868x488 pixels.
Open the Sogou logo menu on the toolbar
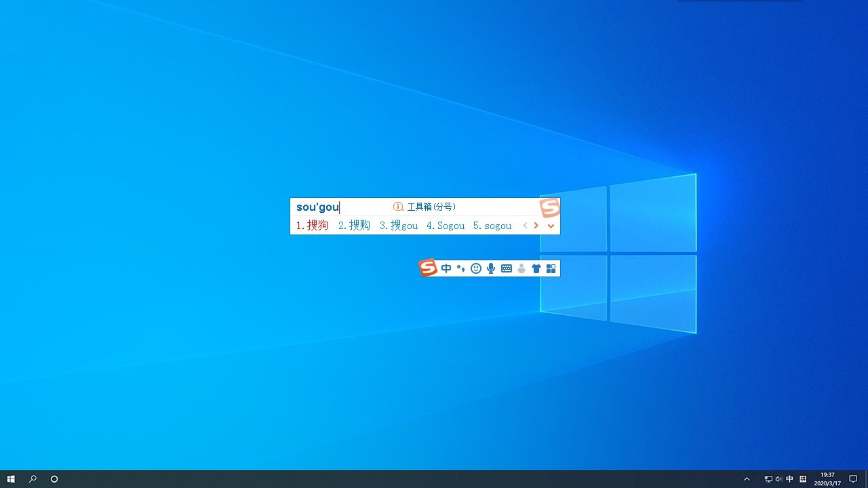coord(428,268)
